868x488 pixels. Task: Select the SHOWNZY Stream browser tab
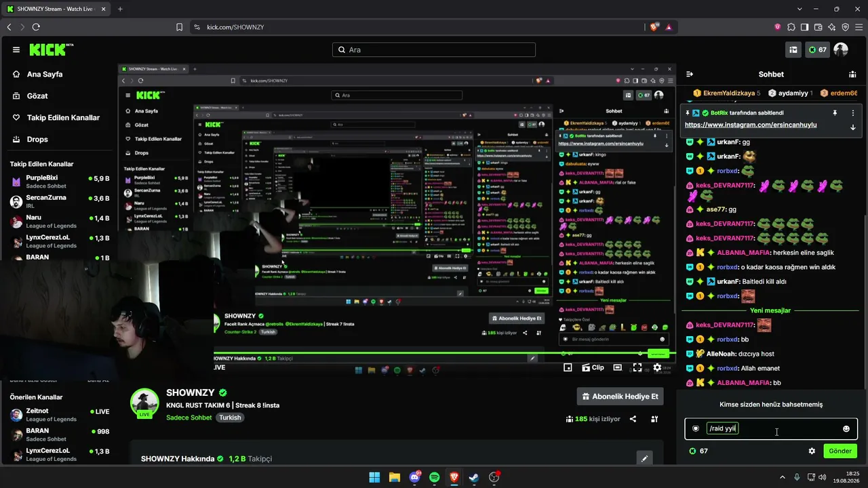click(56, 9)
